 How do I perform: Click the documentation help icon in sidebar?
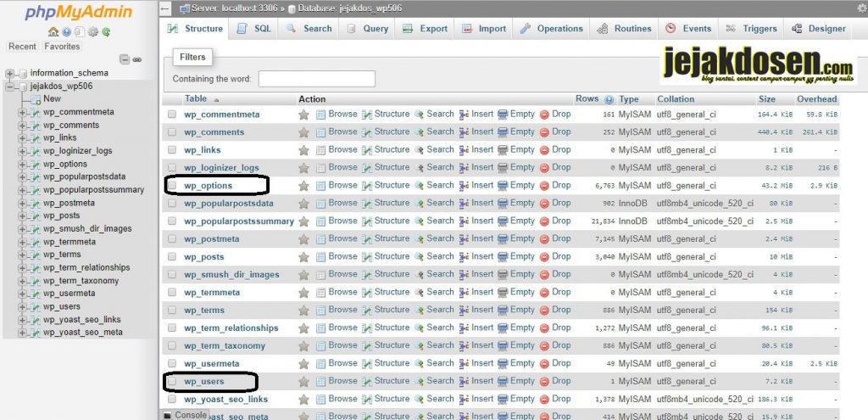[x=66, y=32]
